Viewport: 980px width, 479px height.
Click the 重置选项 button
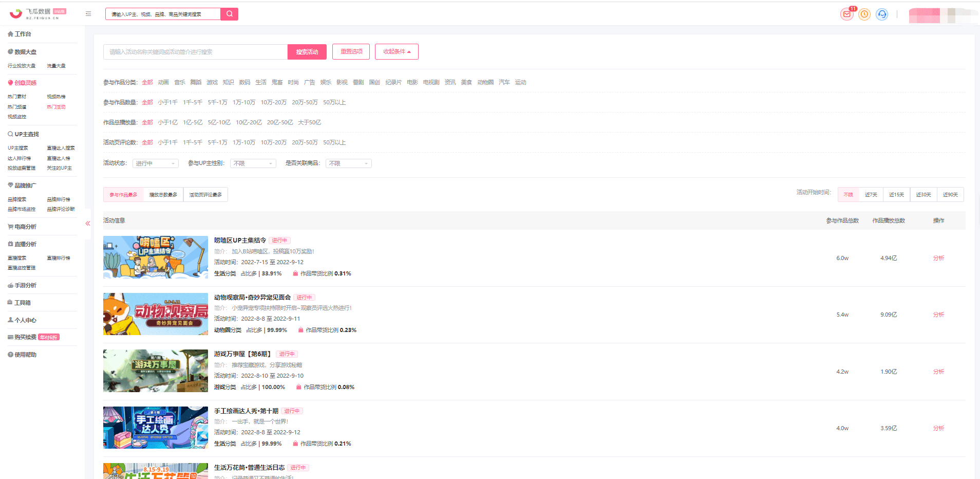click(351, 51)
